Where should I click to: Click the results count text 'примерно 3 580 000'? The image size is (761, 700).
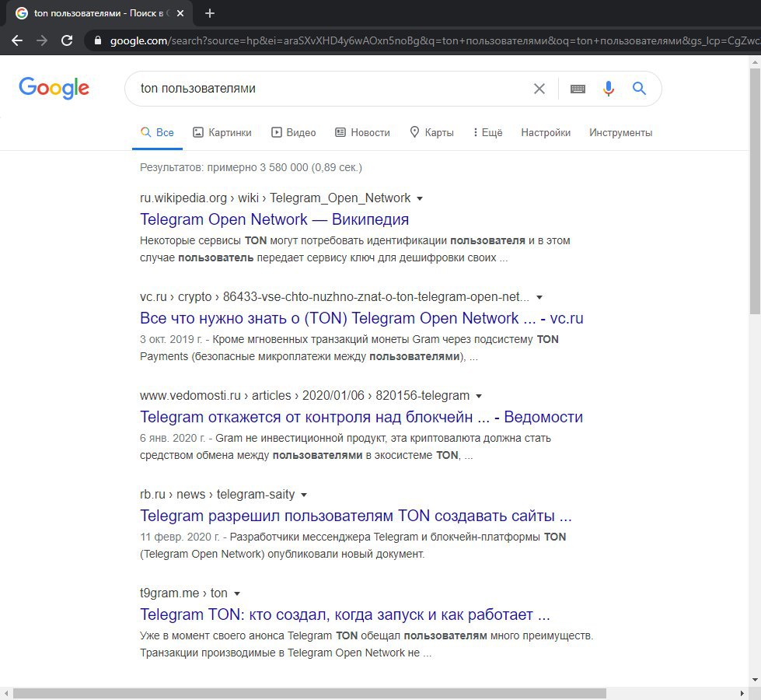click(x=258, y=167)
